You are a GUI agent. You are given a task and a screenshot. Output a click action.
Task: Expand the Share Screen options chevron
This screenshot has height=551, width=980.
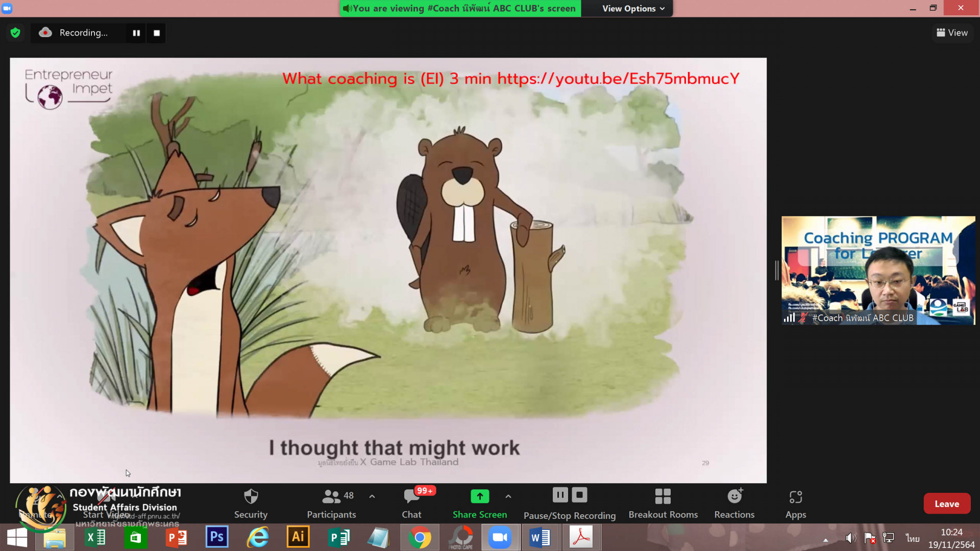[508, 496]
